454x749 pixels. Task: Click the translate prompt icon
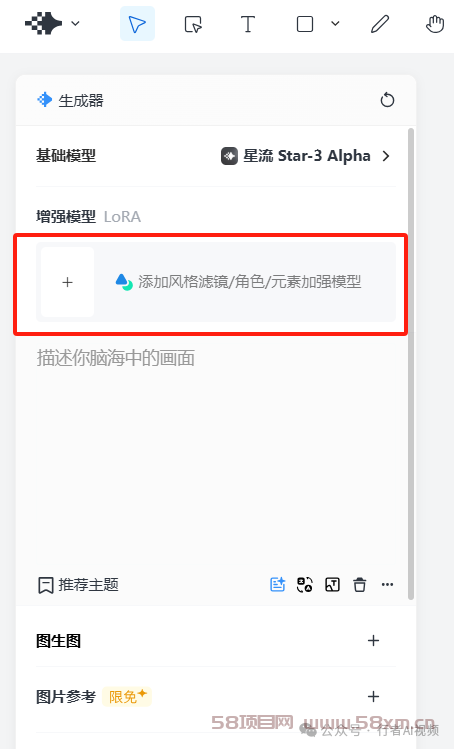pyautogui.click(x=305, y=584)
